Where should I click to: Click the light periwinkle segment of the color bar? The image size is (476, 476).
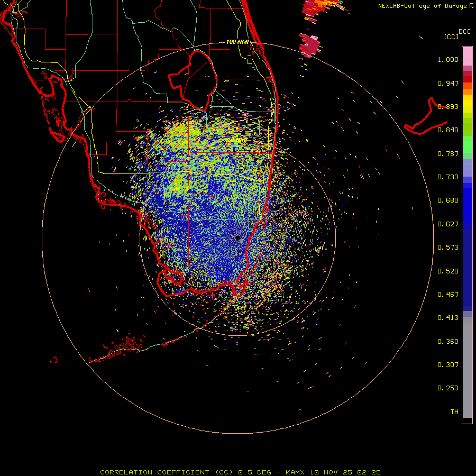pyautogui.click(x=467, y=168)
